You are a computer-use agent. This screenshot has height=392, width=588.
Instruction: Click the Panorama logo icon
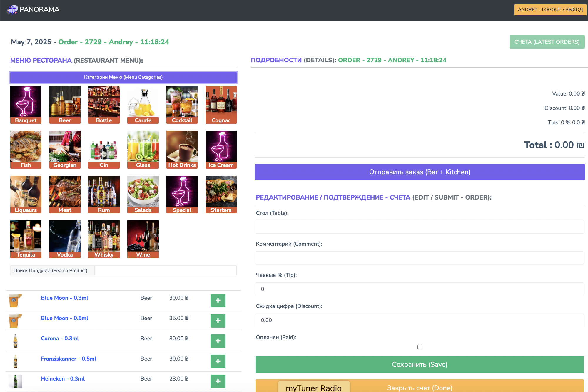(12, 10)
